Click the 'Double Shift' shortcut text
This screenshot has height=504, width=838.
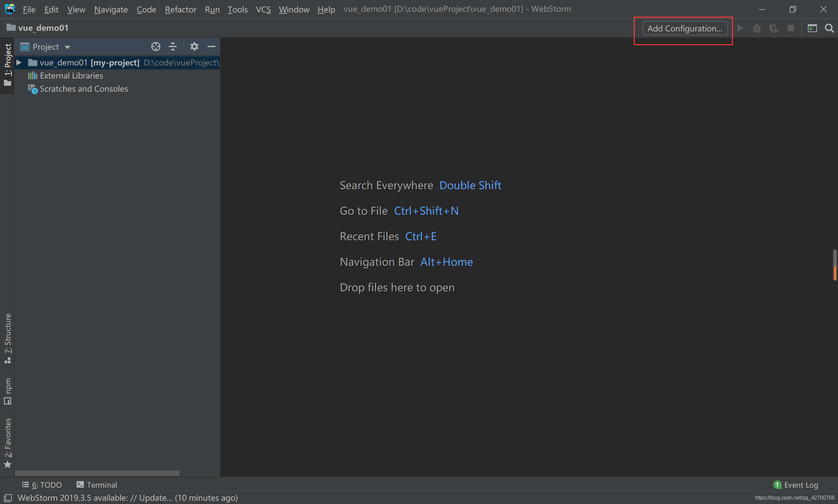click(470, 185)
